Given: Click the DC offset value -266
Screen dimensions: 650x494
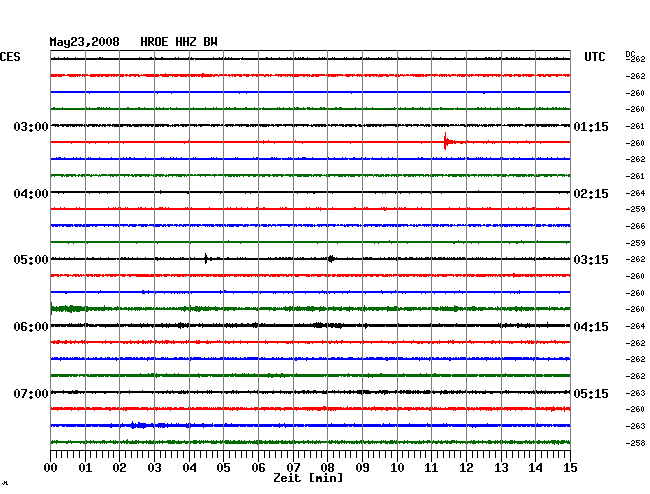Looking at the screenshot, I should 635,226.
